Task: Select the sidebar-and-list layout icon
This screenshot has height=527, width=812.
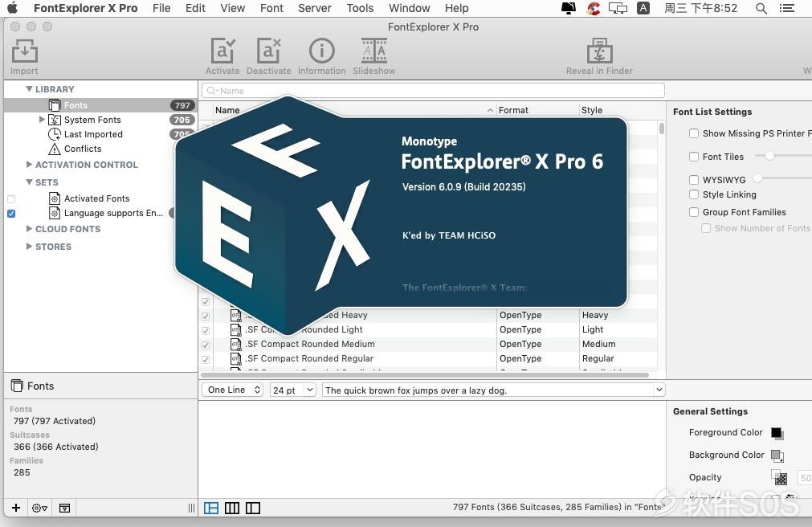Action: point(211,508)
